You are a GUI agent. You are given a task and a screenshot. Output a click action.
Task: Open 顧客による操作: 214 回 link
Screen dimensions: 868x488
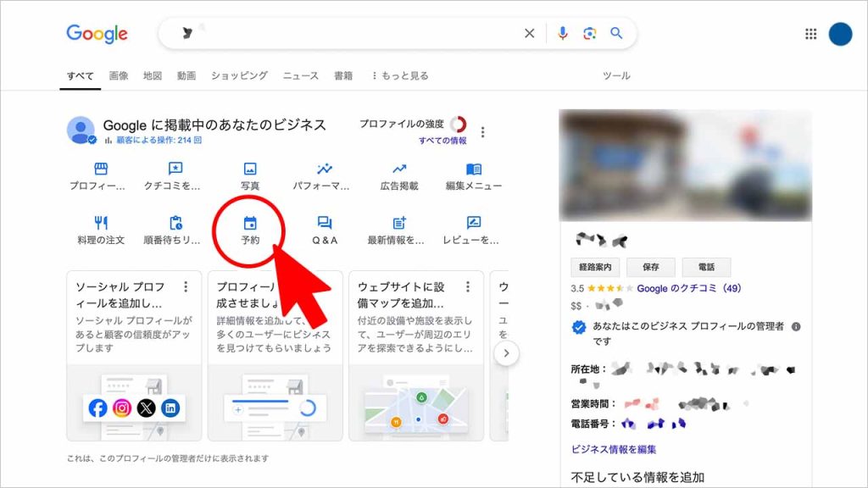(x=159, y=141)
